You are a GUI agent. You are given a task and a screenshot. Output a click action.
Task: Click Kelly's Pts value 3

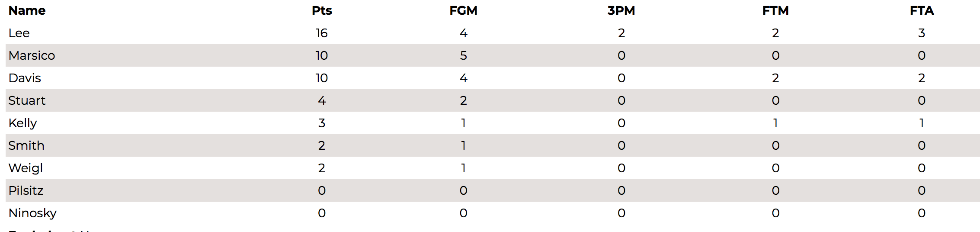tap(322, 123)
